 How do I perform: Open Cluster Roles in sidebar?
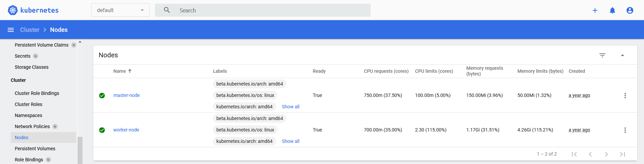pyautogui.click(x=29, y=104)
